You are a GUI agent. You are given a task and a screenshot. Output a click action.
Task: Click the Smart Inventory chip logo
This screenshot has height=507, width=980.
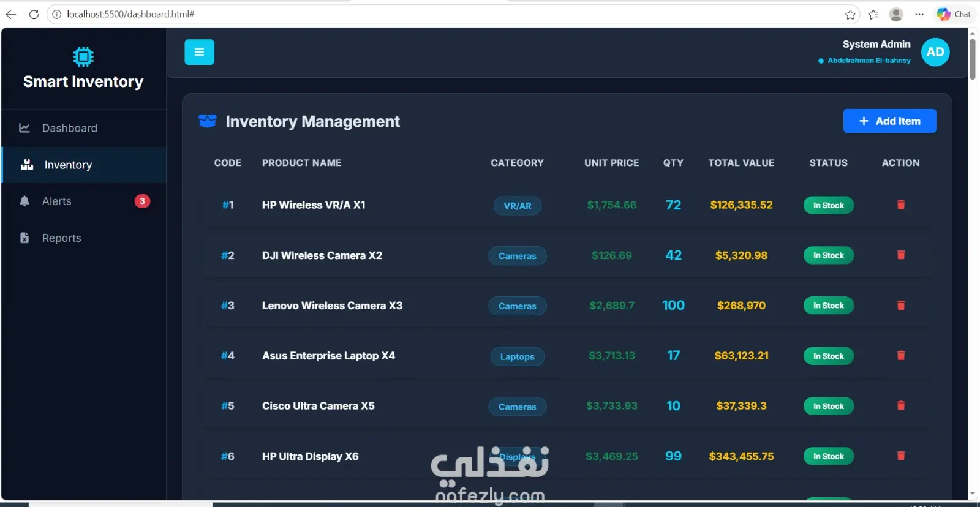[x=83, y=57]
